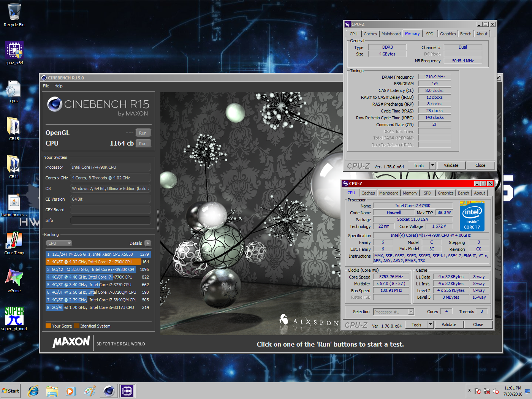
Task: Open Internet Explorer from the taskbar
Action: click(33, 391)
